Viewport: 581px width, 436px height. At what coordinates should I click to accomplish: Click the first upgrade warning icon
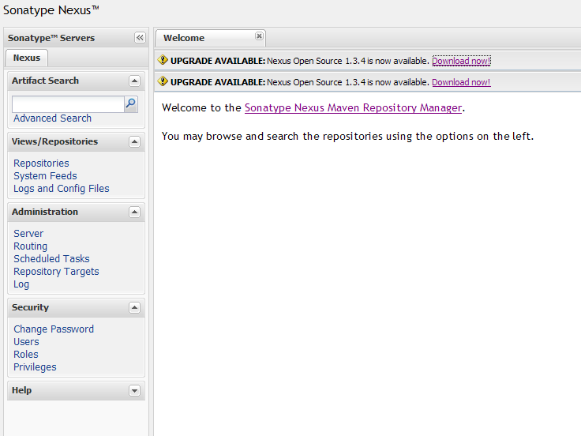pos(163,60)
